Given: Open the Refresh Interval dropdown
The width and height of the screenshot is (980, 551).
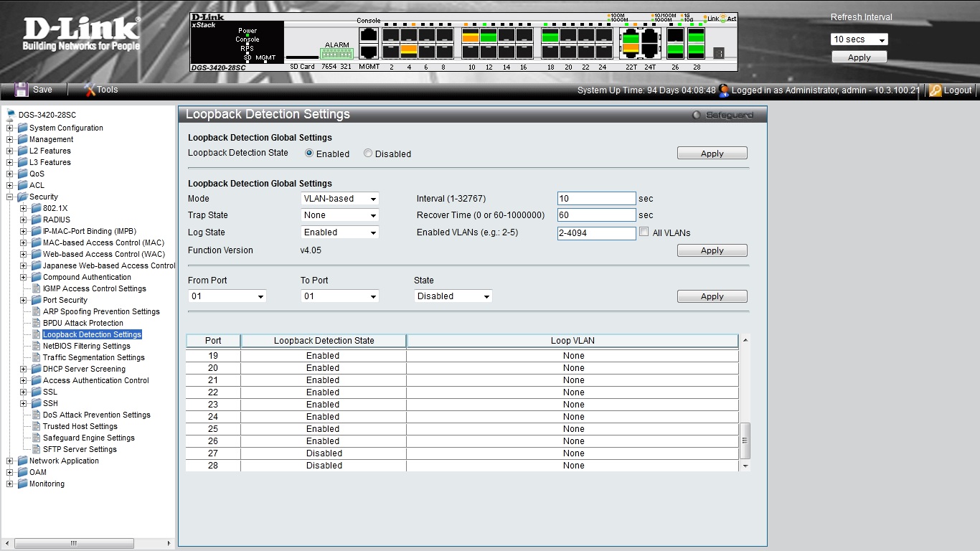Looking at the screenshot, I should pos(859,39).
